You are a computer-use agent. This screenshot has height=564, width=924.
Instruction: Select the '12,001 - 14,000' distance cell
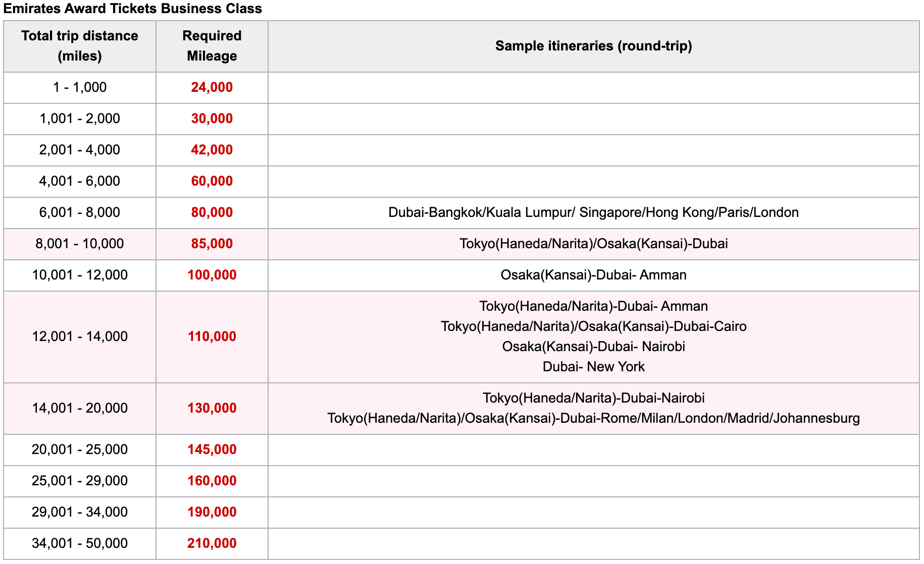pos(80,336)
